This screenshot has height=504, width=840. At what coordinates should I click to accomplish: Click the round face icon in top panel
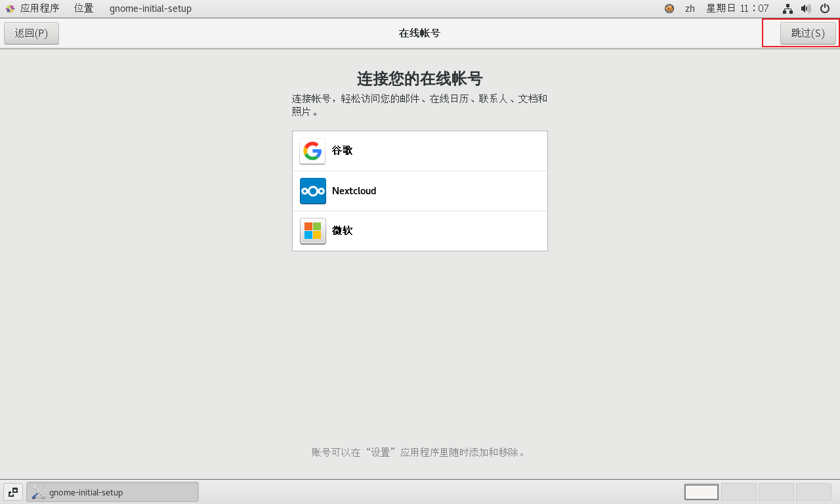(x=669, y=9)
